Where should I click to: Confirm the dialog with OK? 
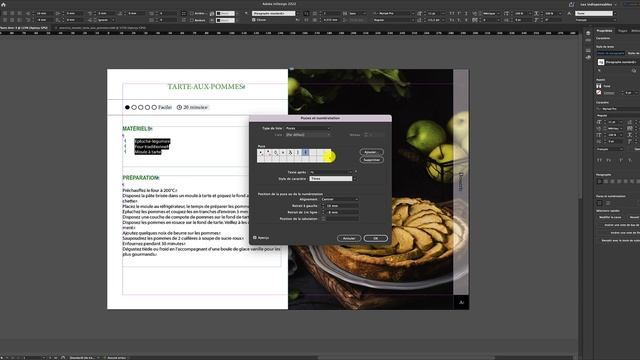coord(376,238)
